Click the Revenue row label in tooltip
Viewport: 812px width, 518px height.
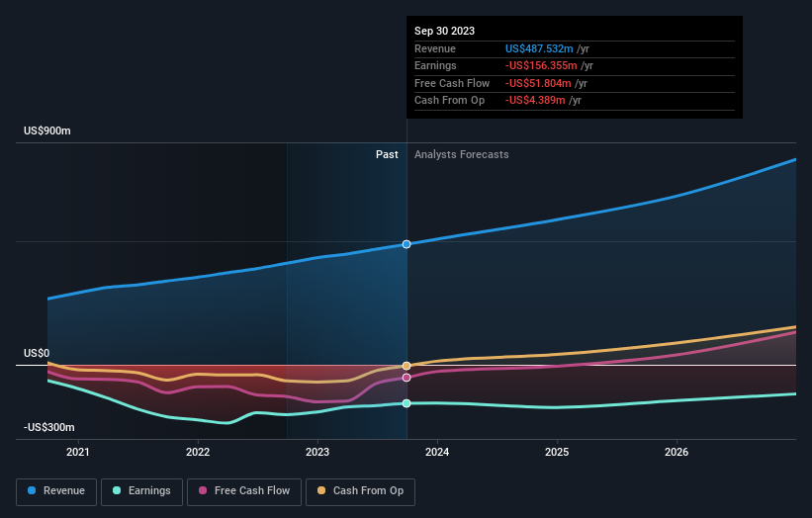coord(435,48)
